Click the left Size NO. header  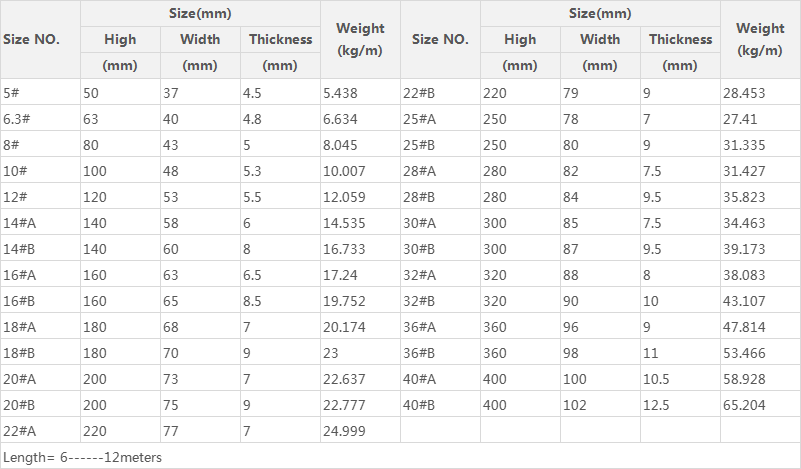[x=32, y=40]
